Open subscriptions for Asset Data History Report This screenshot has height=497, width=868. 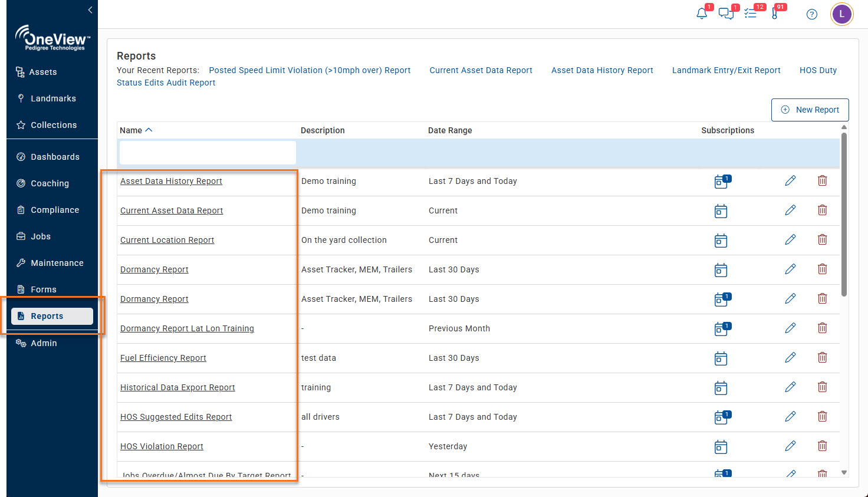tap(721, 182)
